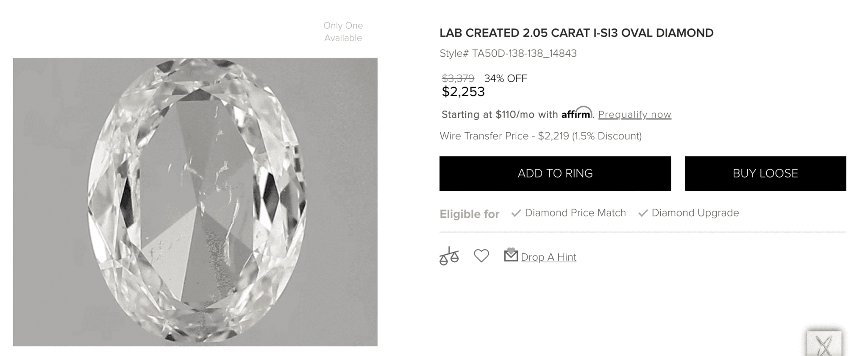Click the crossed-out $3,379 original price
The width and height of the screenshot is (868, 356).
[x=458, y=78]
